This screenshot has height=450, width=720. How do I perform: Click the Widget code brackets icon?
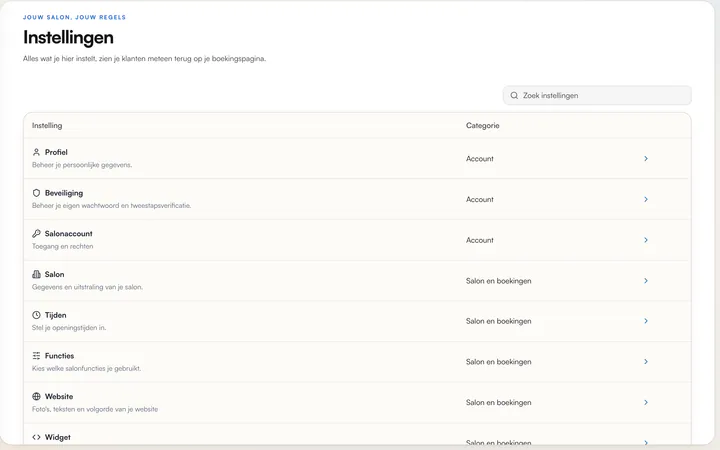(36, 437)
